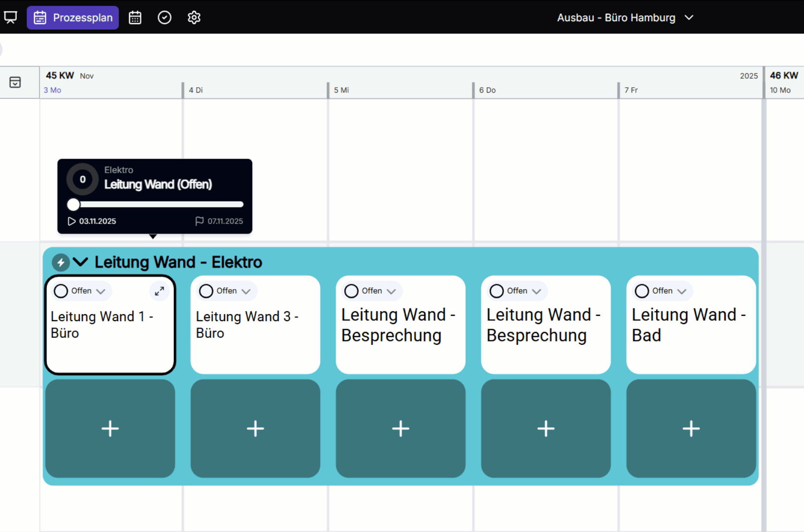Select the Prozessplan tab

tap(73, 18)
